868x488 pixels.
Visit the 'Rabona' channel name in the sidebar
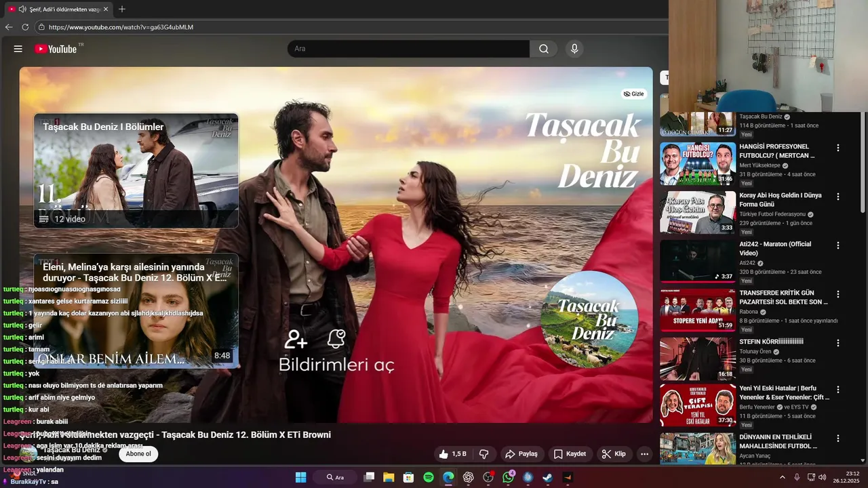pyautogui.click(x=749, y=312)
